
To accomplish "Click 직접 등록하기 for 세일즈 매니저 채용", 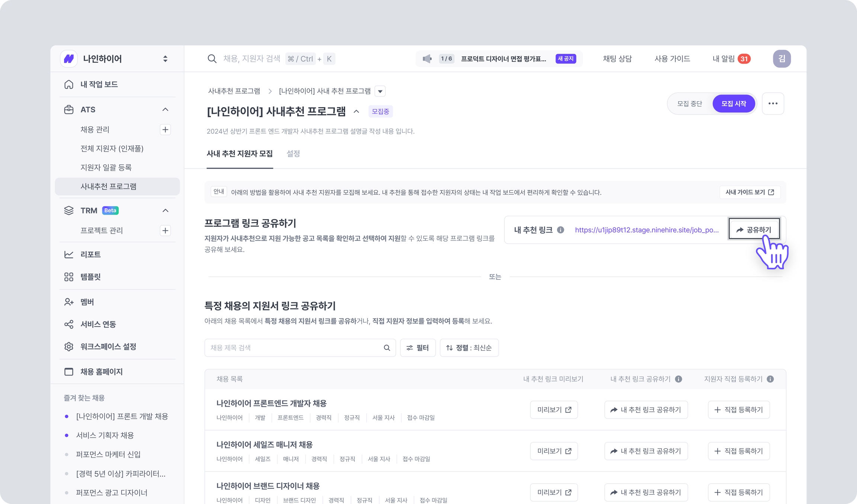I will [x=739, y=451].
